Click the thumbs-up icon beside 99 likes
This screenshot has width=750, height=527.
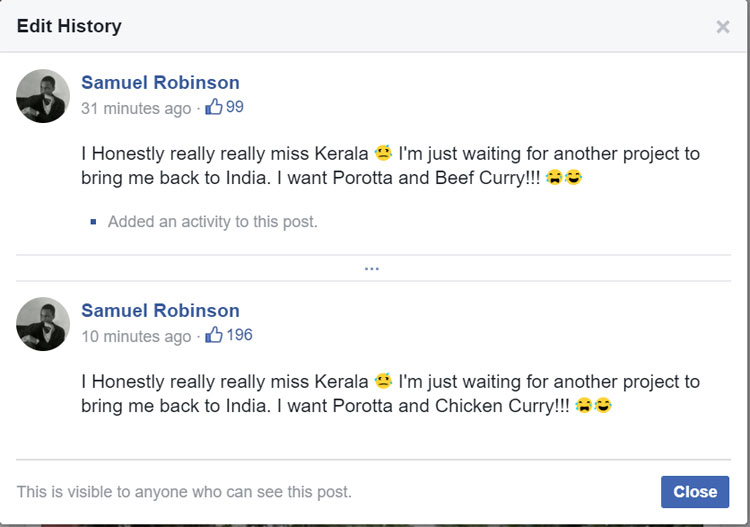pos(213,107)
